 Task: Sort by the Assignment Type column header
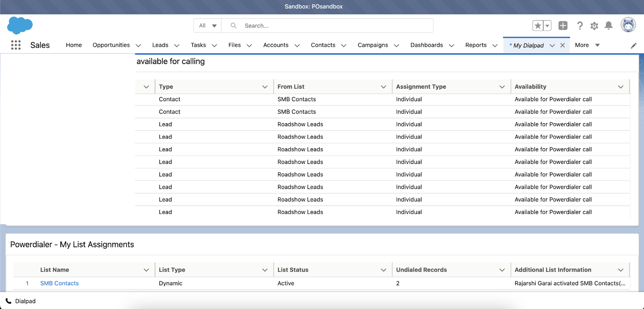click(x=421, y=87)
